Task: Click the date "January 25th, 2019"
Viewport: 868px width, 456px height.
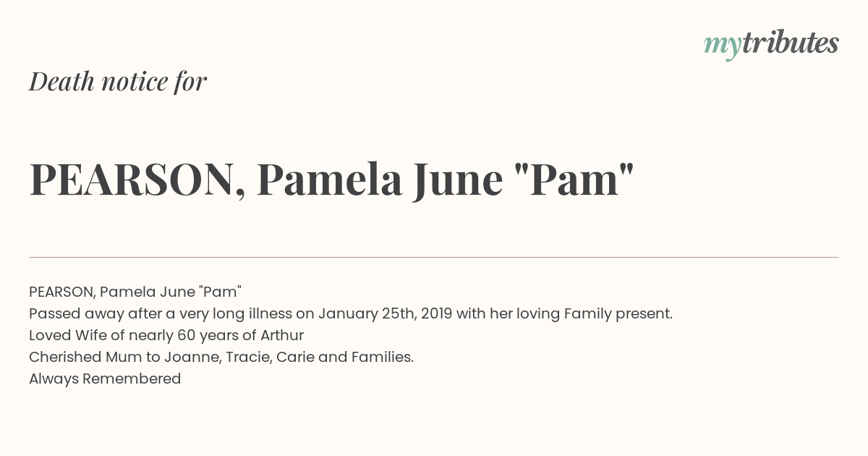Action: click(386, 314)
